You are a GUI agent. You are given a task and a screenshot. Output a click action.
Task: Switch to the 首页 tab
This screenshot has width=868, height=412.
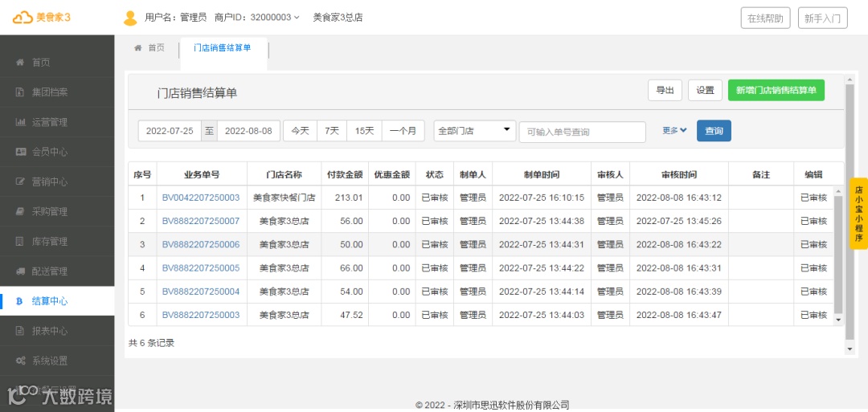pos(149,48)
